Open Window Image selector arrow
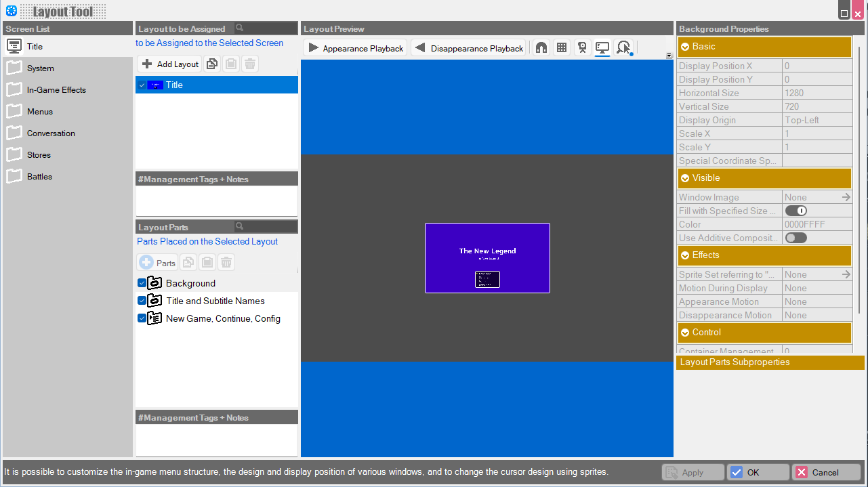 point(846,197)
